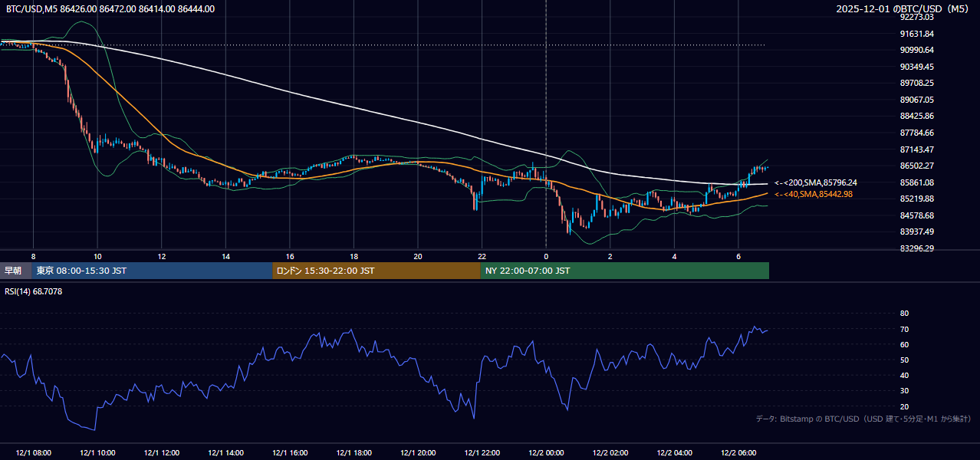Click RSI axis level 40
The width and height of the screenshot is (980, 460).
[x=904, y=375]
